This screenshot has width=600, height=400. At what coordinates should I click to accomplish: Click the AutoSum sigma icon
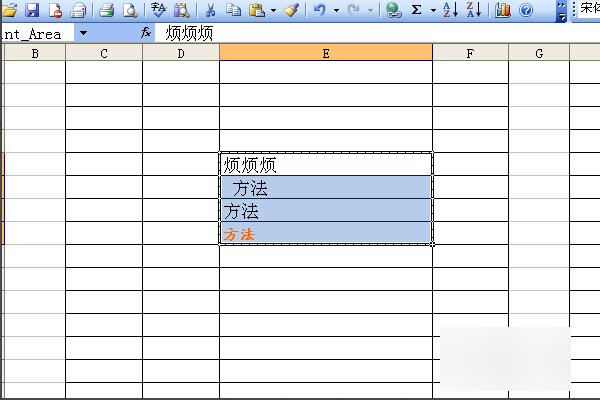(x=416, y=10)
